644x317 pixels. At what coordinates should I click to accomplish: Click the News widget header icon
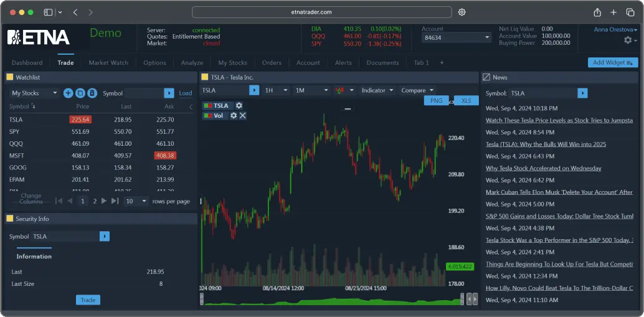tap(486, 77)
